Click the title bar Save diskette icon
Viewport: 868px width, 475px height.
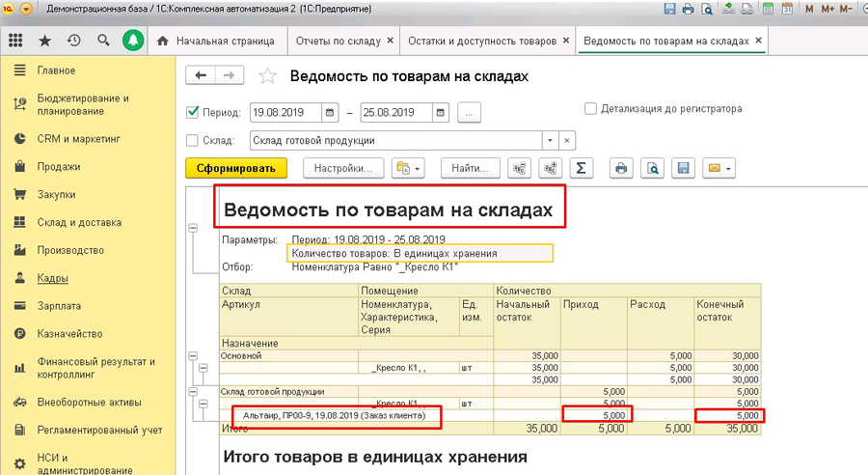[670, 9]
